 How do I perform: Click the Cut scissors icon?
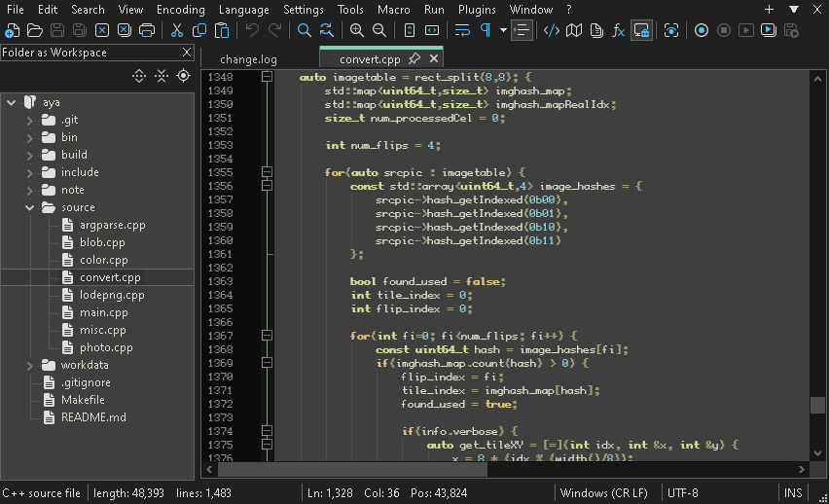tap(177, 30)
